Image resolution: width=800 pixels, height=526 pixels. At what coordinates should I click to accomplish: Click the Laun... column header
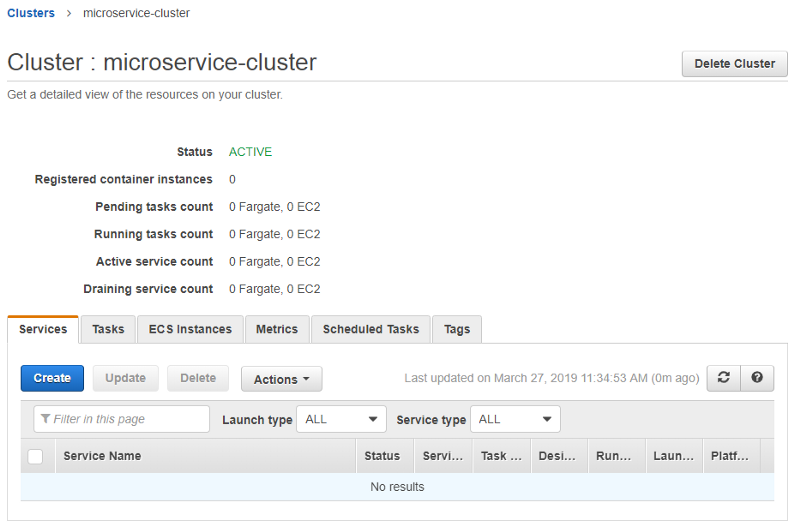(x=674, y=456)
